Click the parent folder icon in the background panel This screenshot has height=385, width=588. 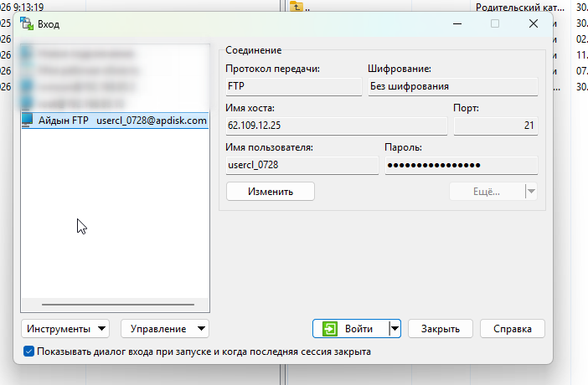(x=297, y=7)
